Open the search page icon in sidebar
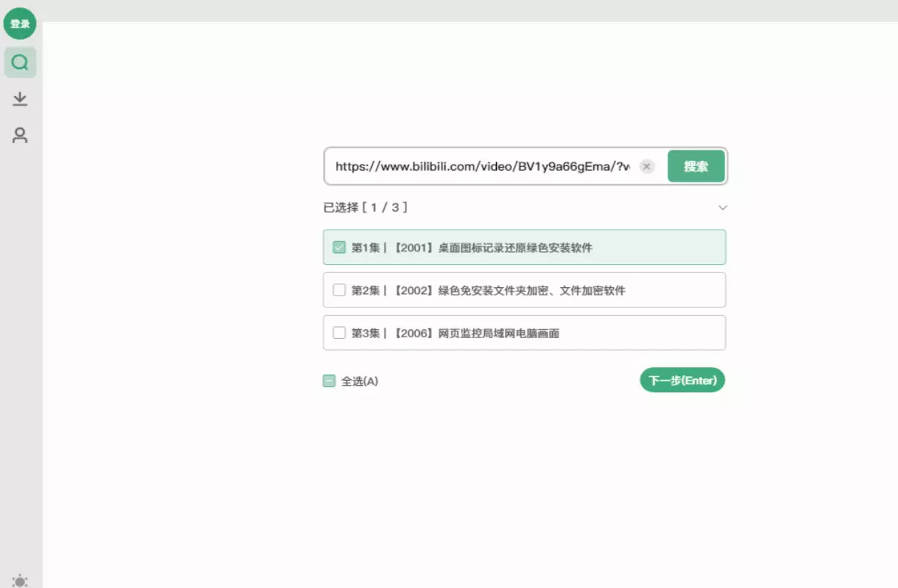The height and width of the screenshot is (588, 898). click(x=20, y=62)
